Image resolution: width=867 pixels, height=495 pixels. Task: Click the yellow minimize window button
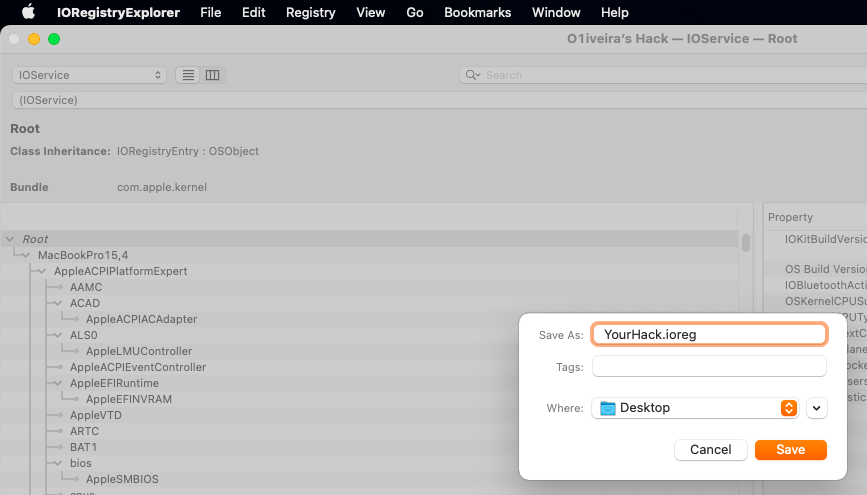(34, 39)
